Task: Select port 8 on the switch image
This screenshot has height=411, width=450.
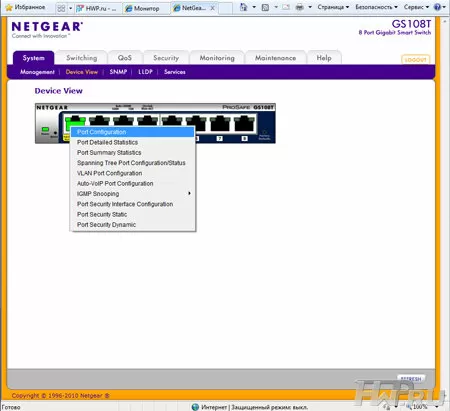Action: pyautogui.click(x=245, y=123)
